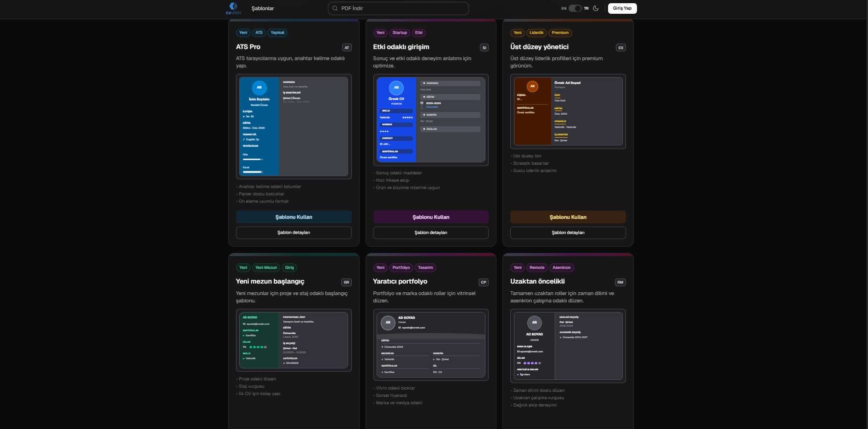The image size is (868, 429).
Task: Click the search magnifier icon
Action: [x=335, y=8]
